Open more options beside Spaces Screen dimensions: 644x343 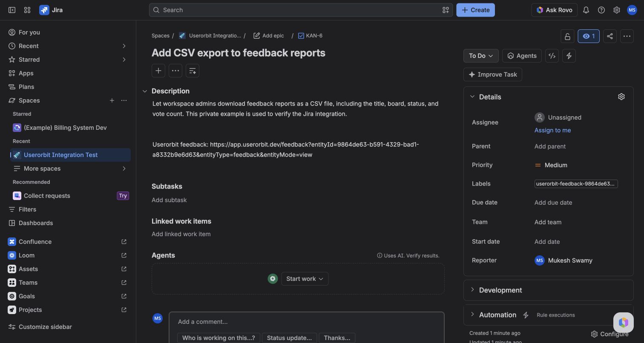(124, 100)
